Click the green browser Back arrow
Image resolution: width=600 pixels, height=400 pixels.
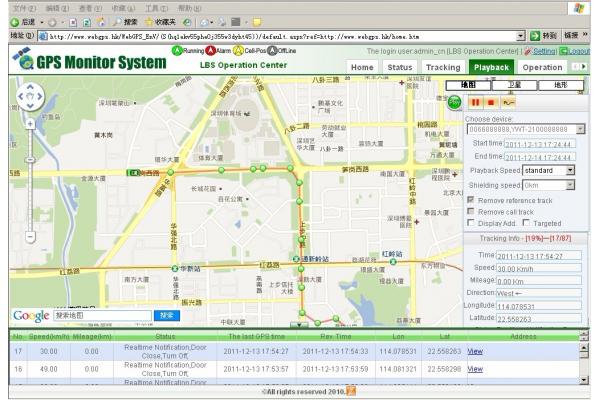[15, 22]
